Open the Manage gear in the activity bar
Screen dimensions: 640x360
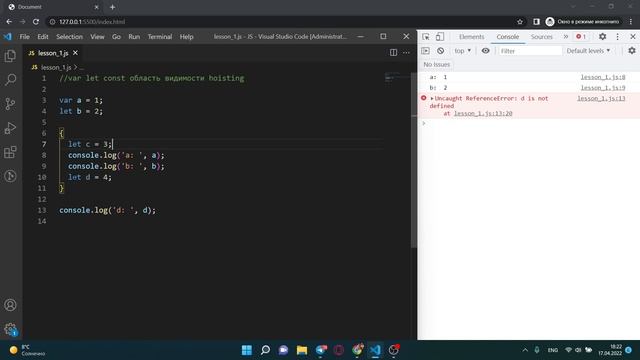coord(10,329)
